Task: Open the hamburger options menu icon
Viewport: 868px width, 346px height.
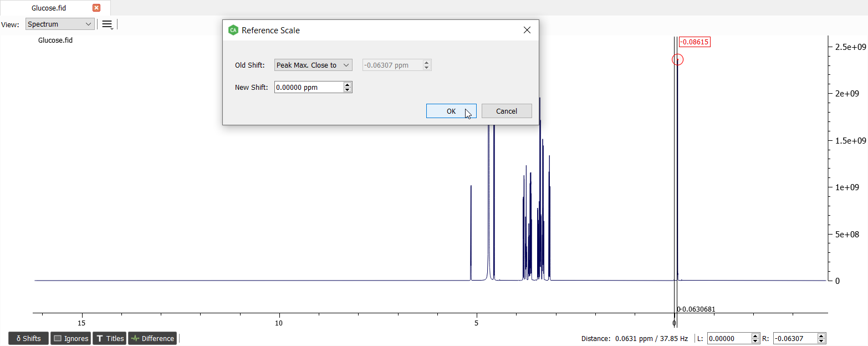Action: click(x=107, y=24)
